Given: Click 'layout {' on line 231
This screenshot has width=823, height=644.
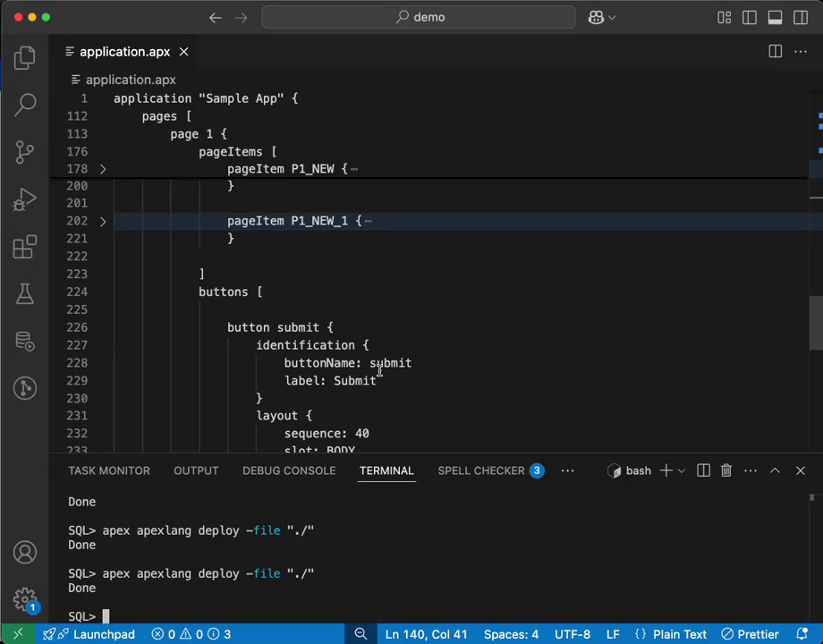Looking at the screenshot, I should pyautogui.click(x=284, y=416).
